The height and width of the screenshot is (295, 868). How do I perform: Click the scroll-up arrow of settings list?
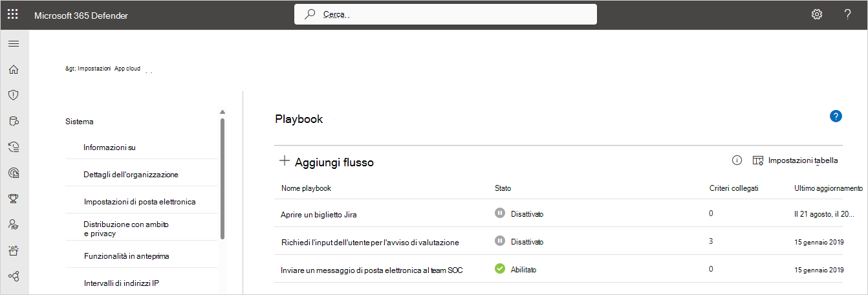[222, 112]
